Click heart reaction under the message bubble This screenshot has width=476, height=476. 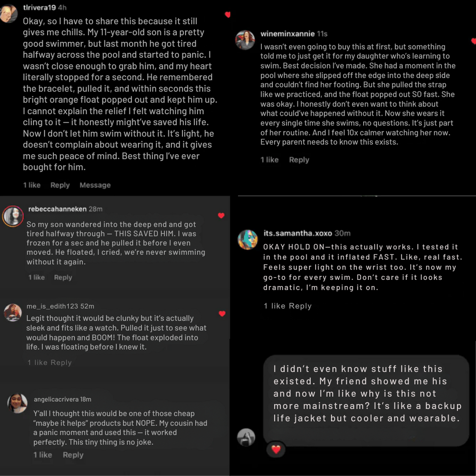tap(276, 449)
